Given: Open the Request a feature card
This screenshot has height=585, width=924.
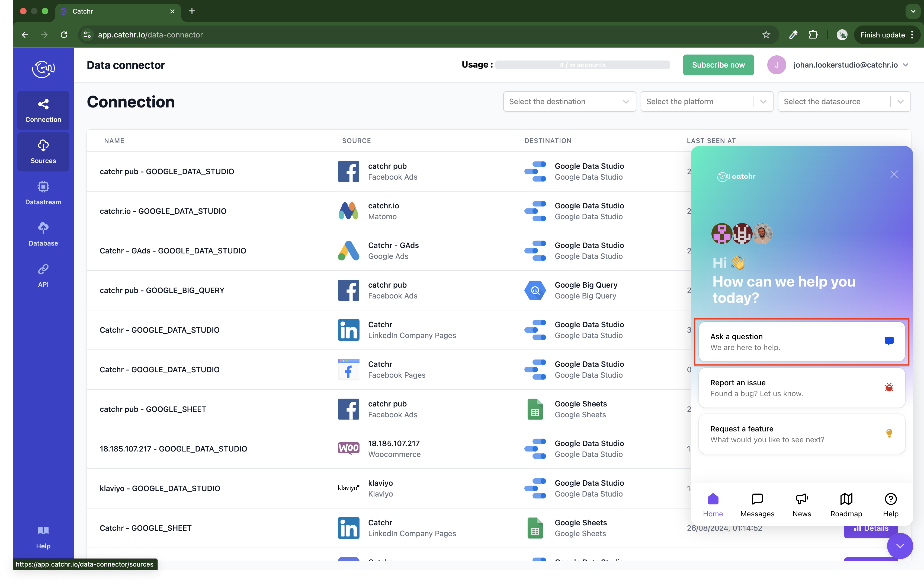Looking at the screenshot, I should point(802,434).
